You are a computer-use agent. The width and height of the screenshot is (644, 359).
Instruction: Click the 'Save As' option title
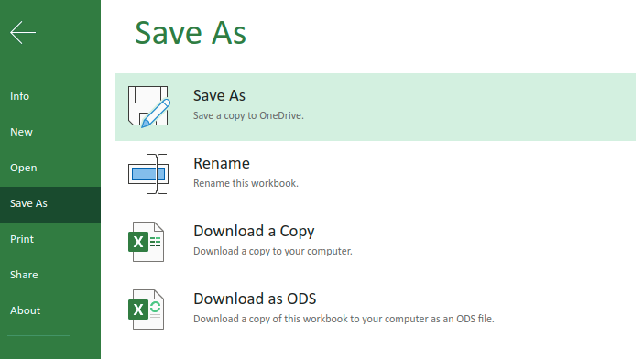pyautogui.click(x=219, y=96)
